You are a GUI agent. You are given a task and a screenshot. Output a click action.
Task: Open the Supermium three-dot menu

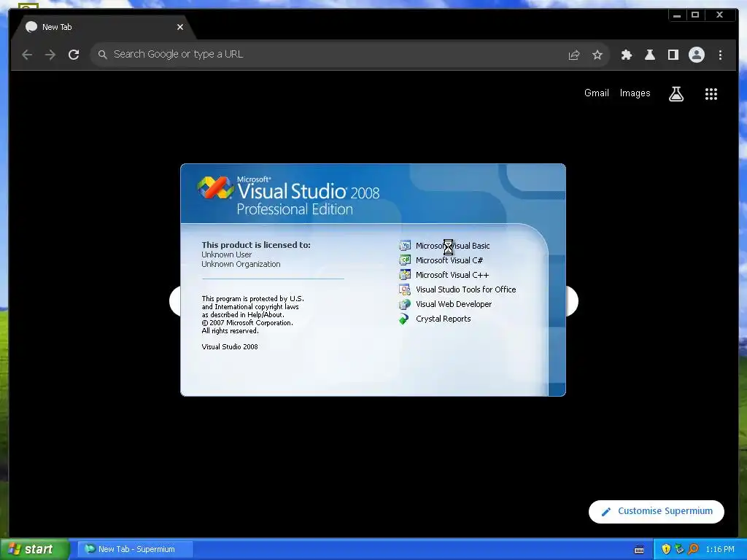720,55
